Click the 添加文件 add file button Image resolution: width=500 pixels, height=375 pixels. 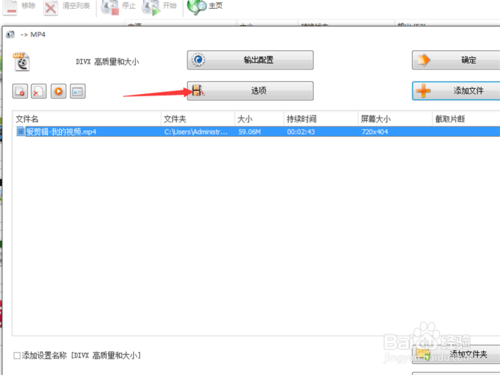(x=456, y=91)
